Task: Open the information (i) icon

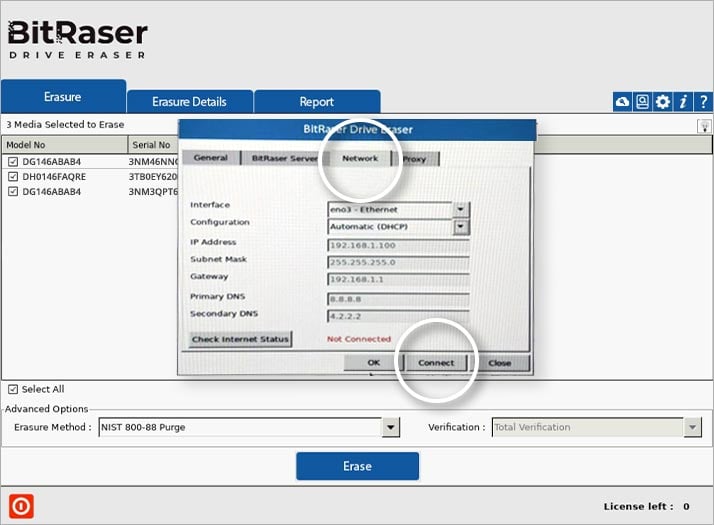Action: [683, 102]
